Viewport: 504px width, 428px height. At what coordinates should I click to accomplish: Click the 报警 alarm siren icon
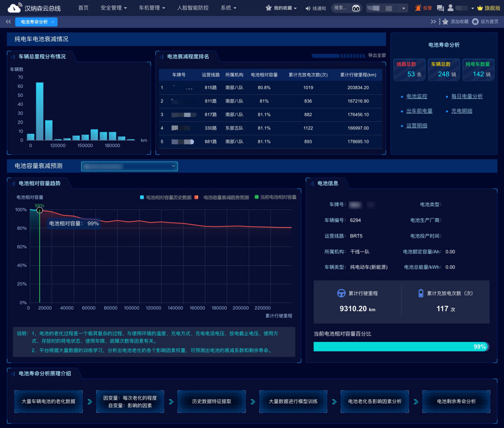point(418,8)
